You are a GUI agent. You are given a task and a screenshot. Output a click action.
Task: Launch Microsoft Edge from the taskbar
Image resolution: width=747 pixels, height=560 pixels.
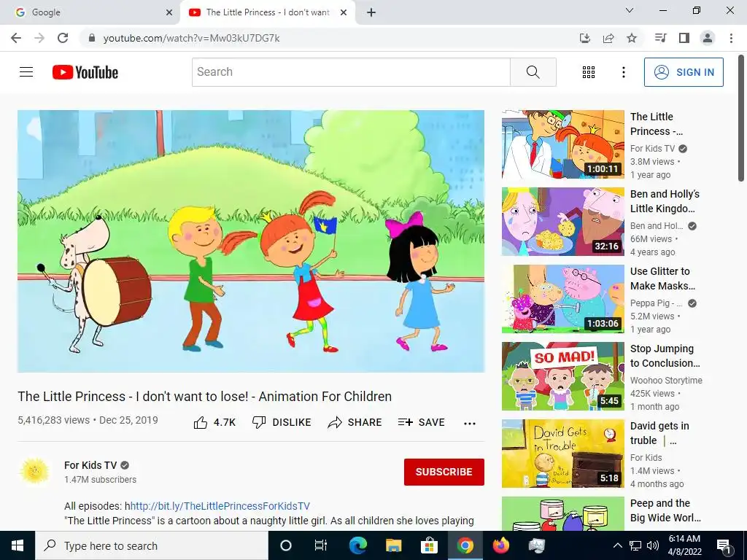tap(357, 545)
